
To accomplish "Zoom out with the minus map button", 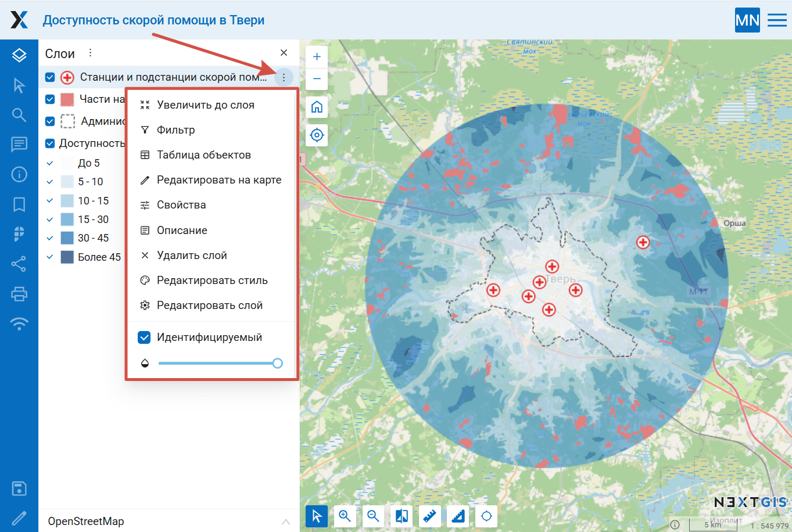I will (x=317, y=78).
